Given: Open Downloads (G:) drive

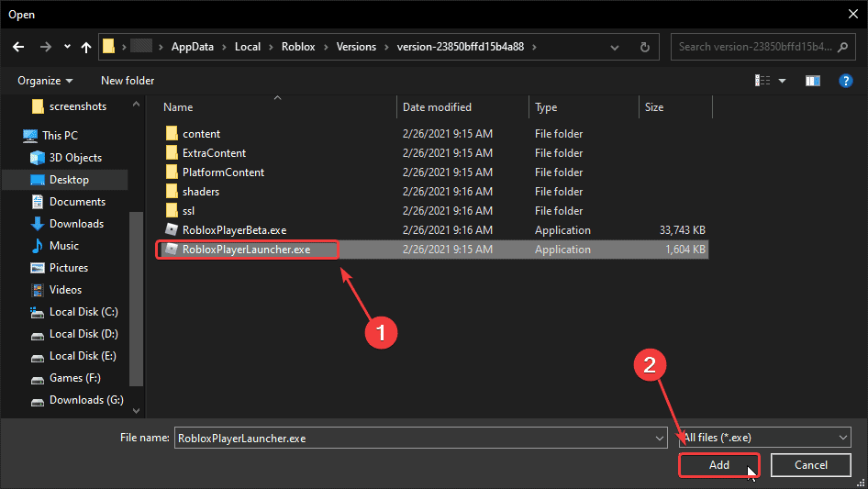Looking at the screenshot, I should tap(86, 400).
